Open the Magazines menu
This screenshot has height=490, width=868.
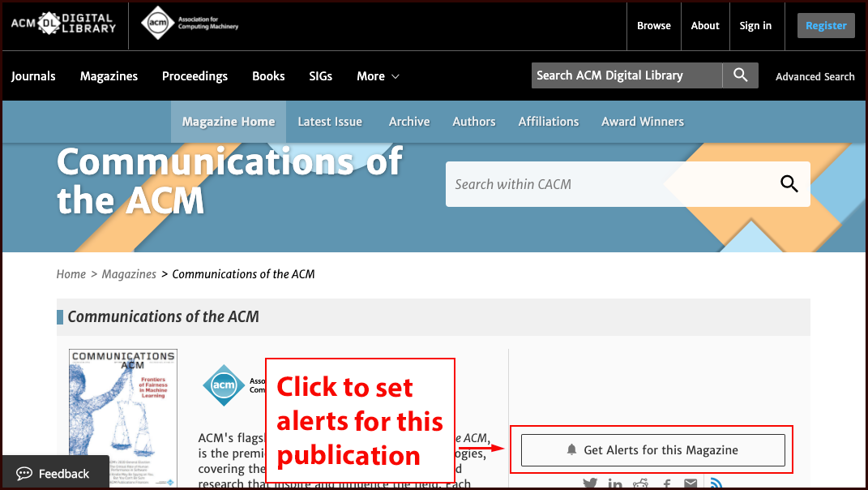(x=109, y=76)
